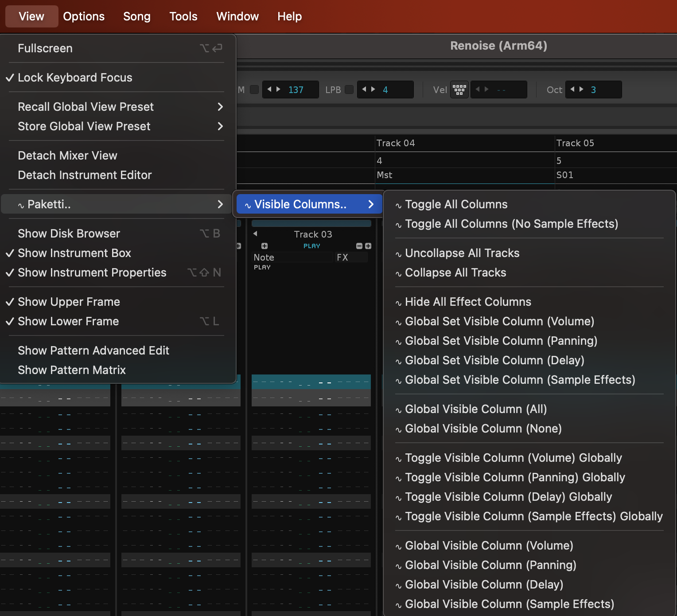Viewport: 677px width, 616px height.
Task: Open the Help menu
Action: (290, 16)
